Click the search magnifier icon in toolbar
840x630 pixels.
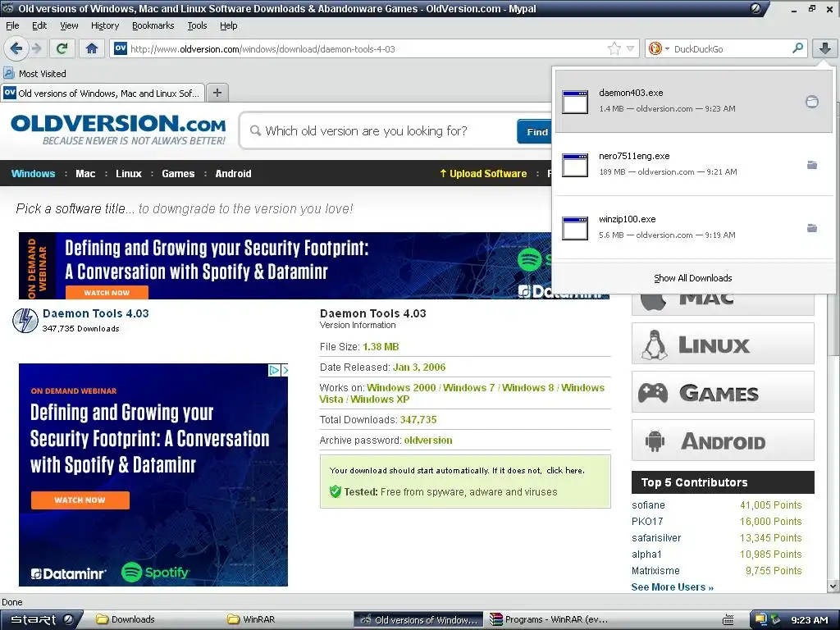(x=797, y=48)
